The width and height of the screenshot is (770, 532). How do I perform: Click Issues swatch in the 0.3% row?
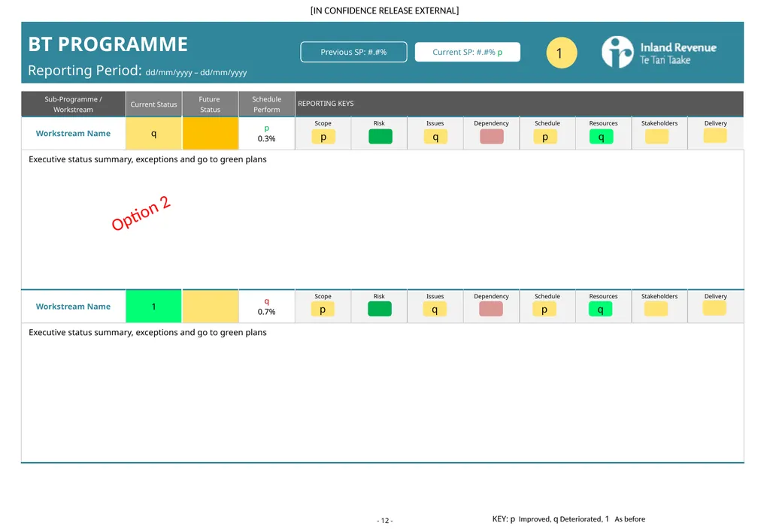(x=435, y=137)
